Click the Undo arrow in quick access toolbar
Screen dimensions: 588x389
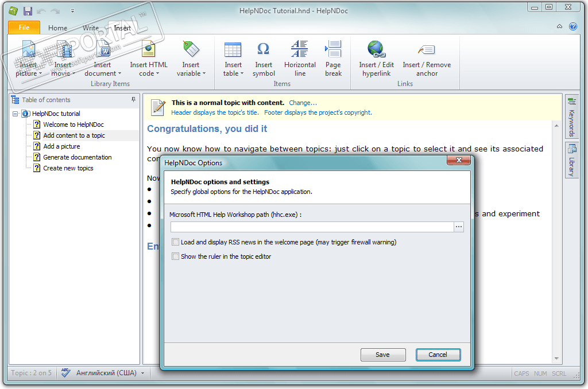pyautogui.click(x=41, y=11)
